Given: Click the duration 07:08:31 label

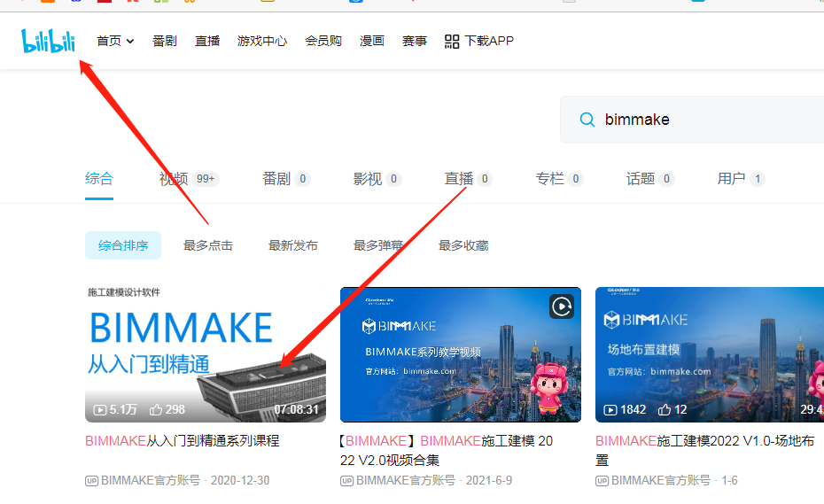Looking at the screenshot, I should tap(297, 410).
